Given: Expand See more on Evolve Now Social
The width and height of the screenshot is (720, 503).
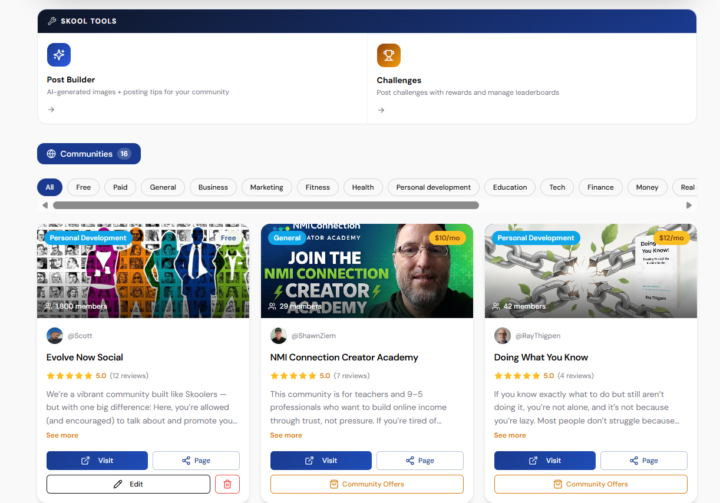Looking at the screenshot, I should point(62,435).
